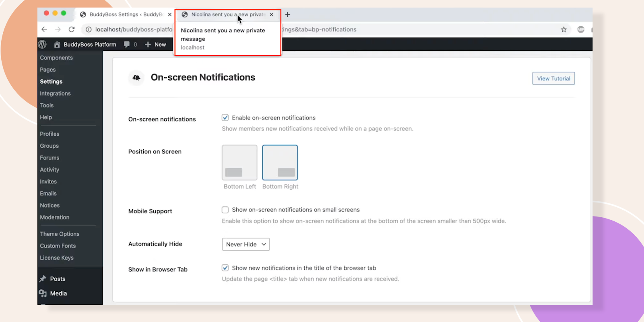Switch to the Nicolina sent you tab
Image resolution: width=644 pixels, height=322 pixels.
pos(228,14)
